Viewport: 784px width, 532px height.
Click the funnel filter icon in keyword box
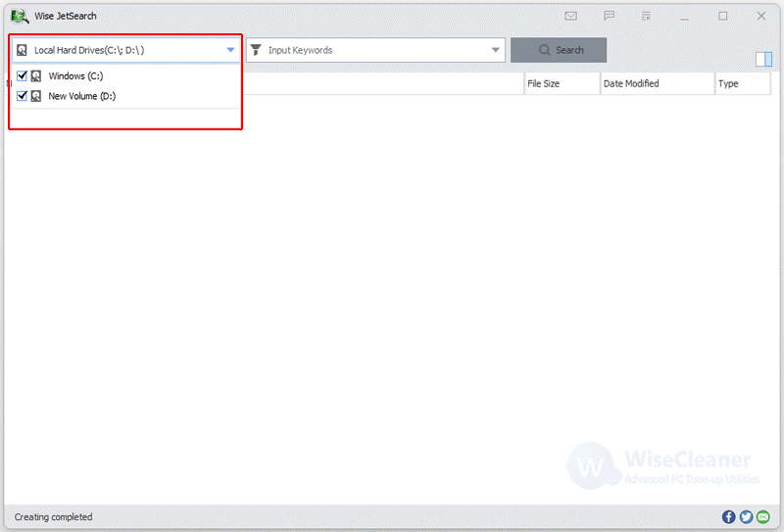point(256,50)
